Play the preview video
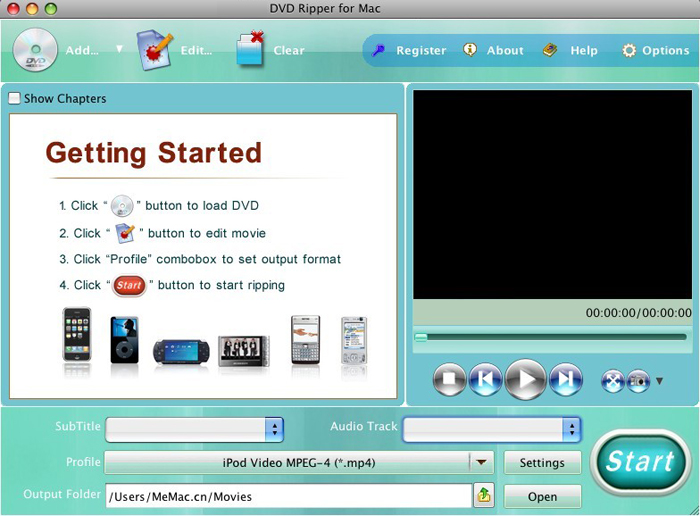Screen dimensions: 700x516 (525, 379)
